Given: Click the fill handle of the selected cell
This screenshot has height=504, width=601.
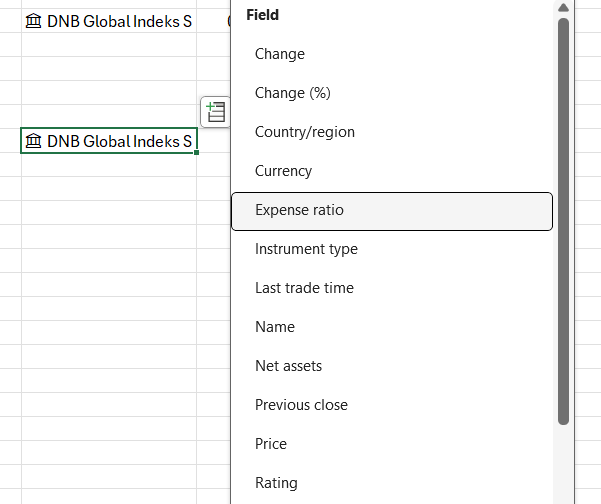Looking at the screenshot, I should coord(197,154).
